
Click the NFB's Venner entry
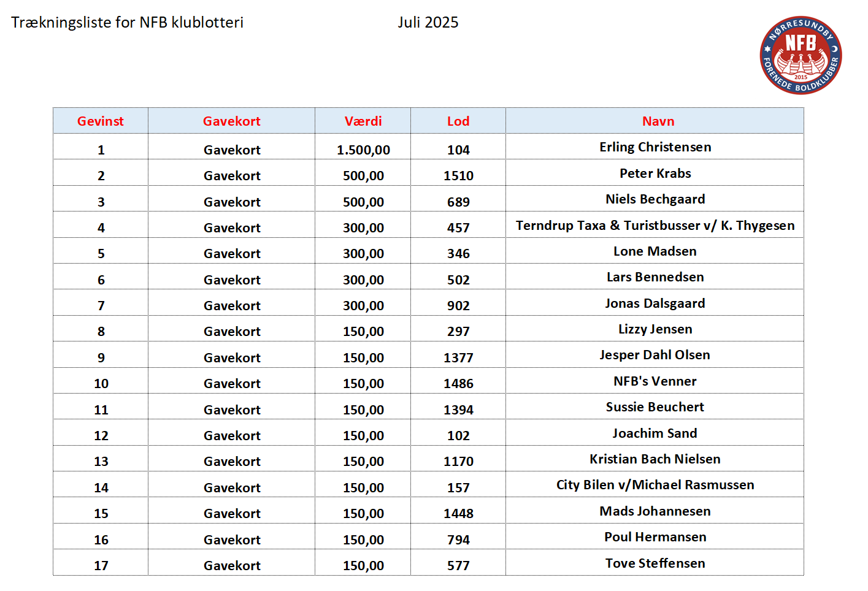click(655, 381)
